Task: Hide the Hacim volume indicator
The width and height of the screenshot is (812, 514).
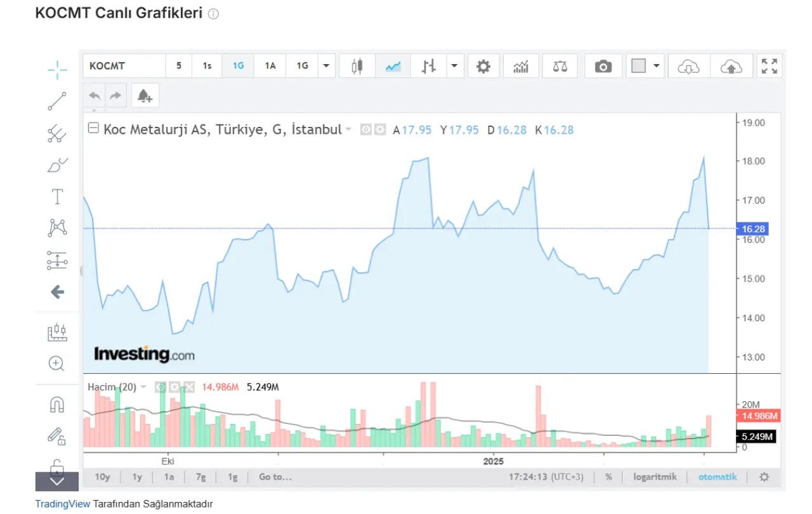Action: pyautogui.click(x=160, y=387)
